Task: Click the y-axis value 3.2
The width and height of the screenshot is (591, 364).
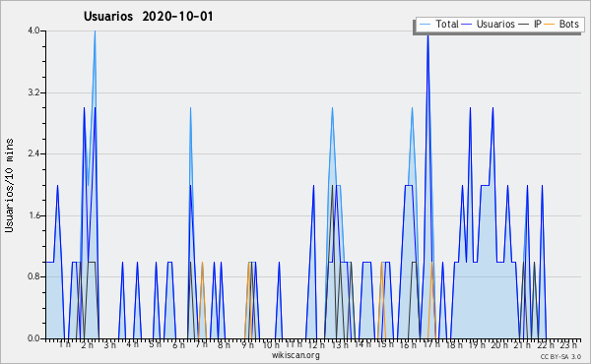Action: pyautogui.click(x=33, y=92)
